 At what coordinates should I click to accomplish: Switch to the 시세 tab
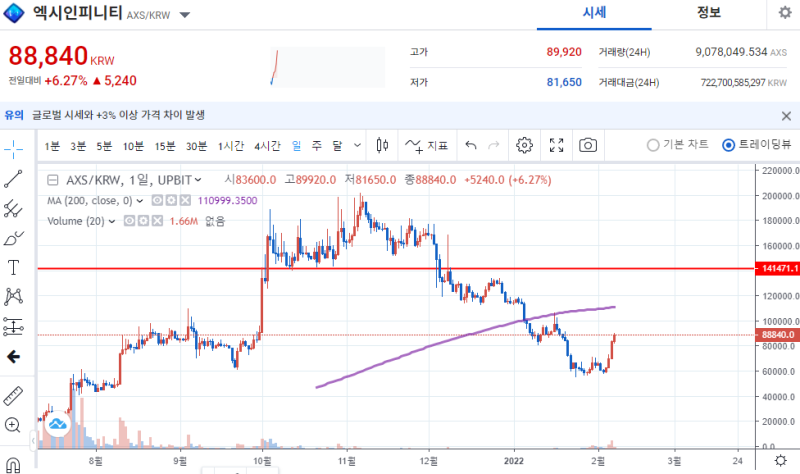click(594, 13)
